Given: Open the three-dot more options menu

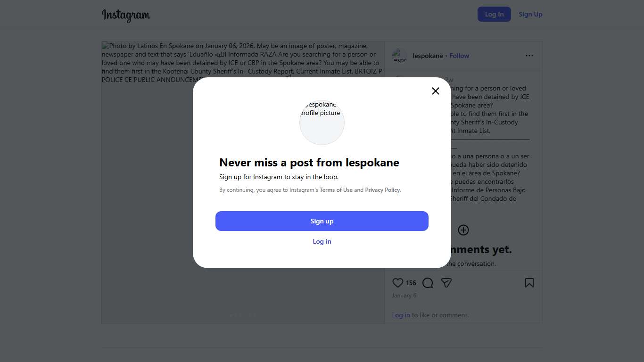Looking at the screenshot, I should [x=529, y=56].
